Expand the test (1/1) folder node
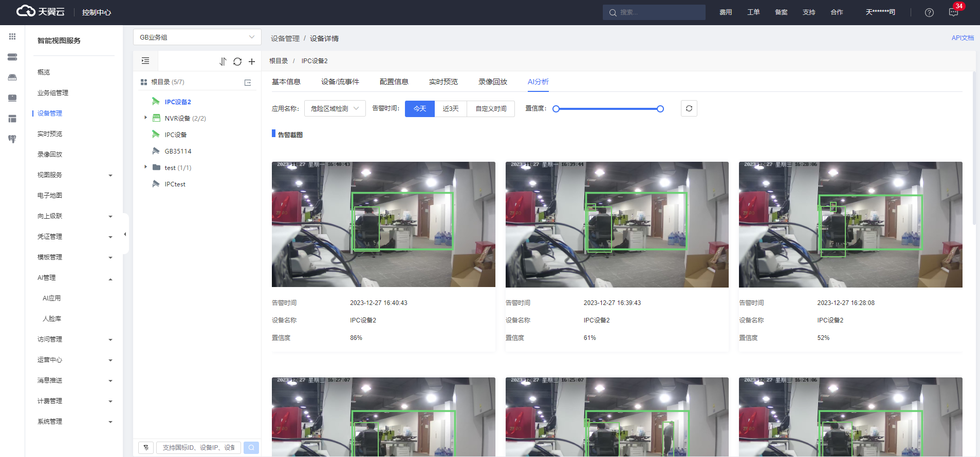 pos(145,167)
